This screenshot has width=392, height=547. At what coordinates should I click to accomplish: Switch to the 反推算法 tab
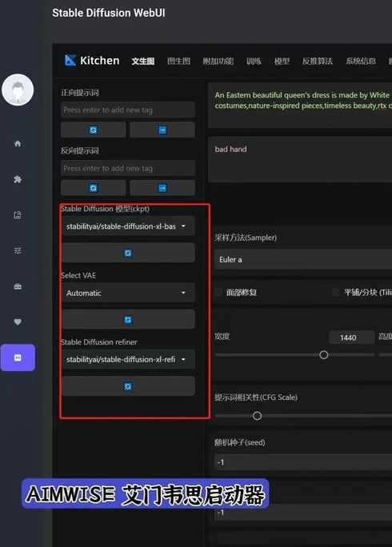pyautogui.click(x=318, y=61)
